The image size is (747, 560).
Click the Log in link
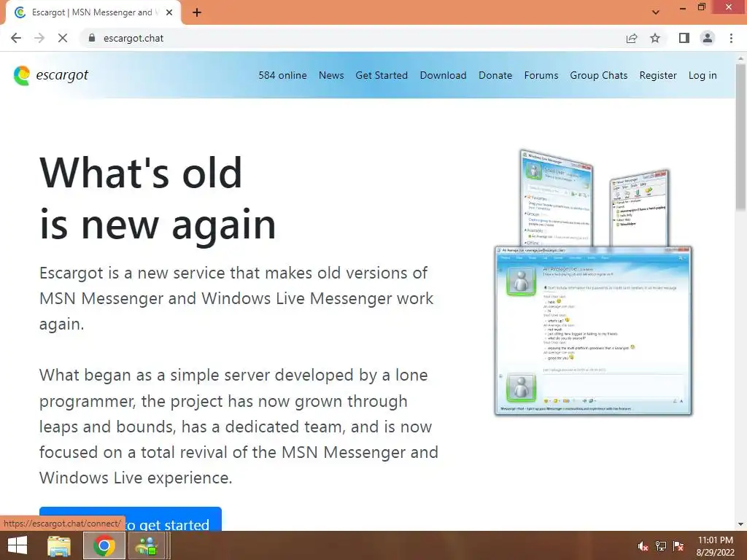[703, 75]
